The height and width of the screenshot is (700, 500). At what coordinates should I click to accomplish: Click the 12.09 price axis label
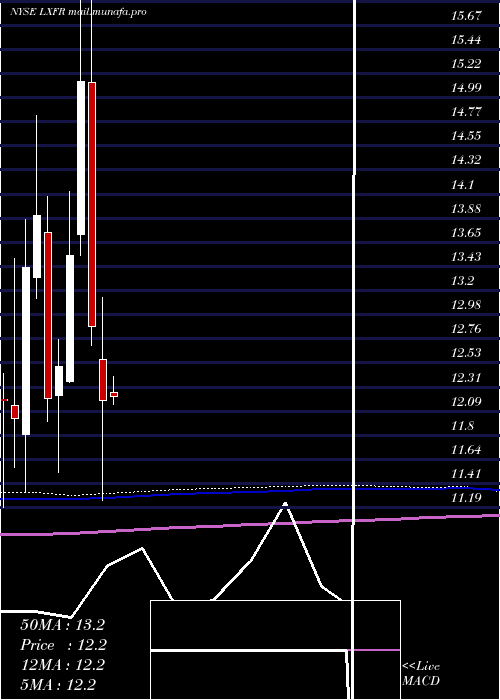(x=466, y=402)
